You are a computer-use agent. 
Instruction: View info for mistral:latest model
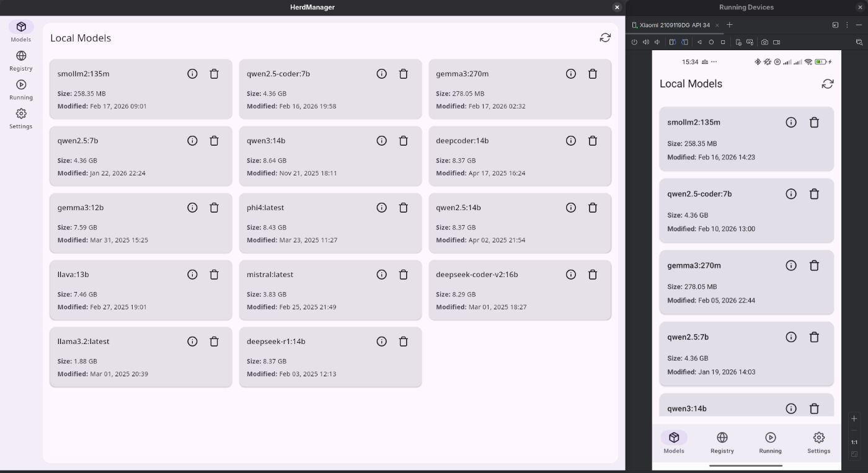pyautogui.click(x=382, y=275)
